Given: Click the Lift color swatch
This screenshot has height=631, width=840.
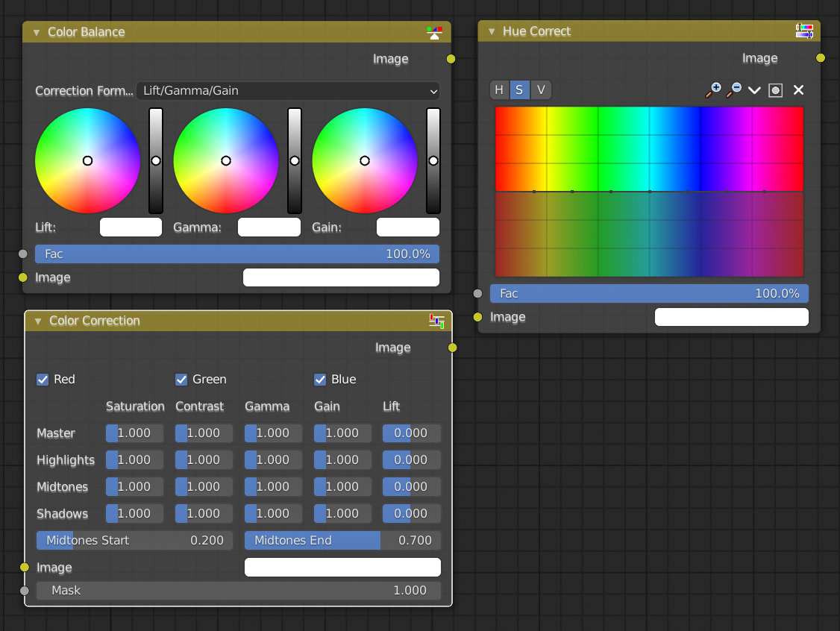Looking at the screenshot, I should [x=131, y=227].
